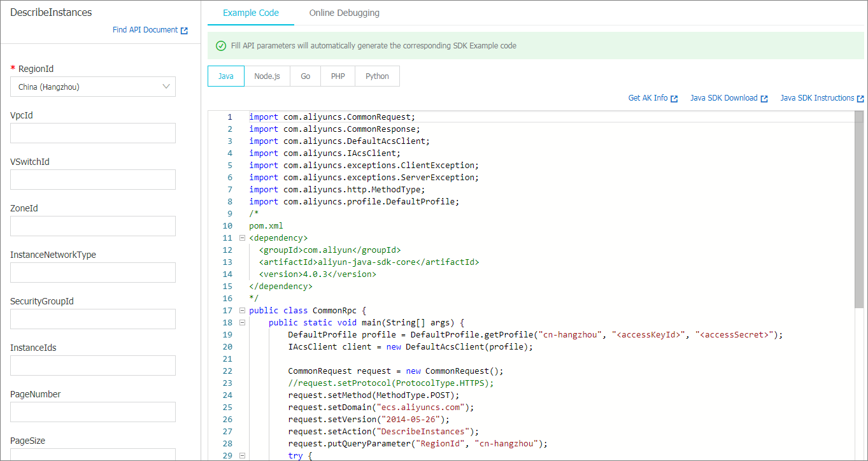Screen dimensions: 868x461
Task: Click external-link icon next to Java SDK Download
Action: (764, 99)
